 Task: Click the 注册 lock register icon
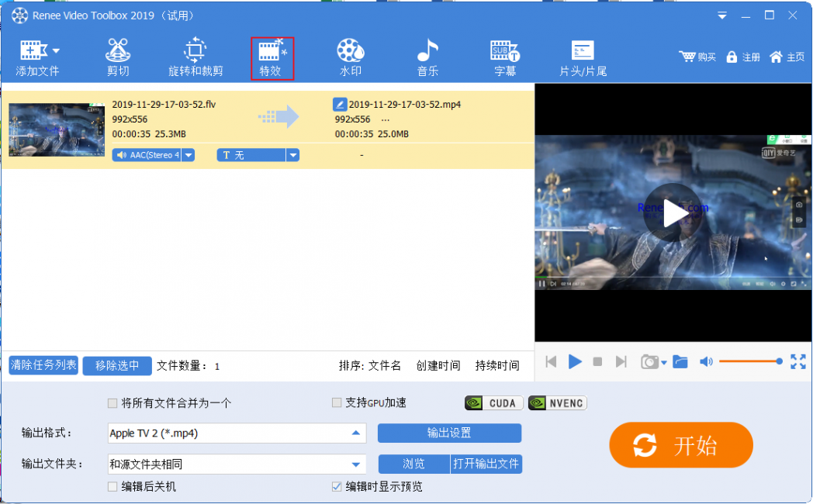coord(732,57)
